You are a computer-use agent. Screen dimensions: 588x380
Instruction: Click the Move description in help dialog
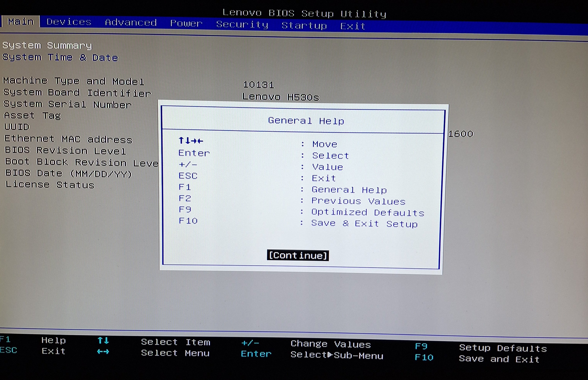tap(325, 144)
